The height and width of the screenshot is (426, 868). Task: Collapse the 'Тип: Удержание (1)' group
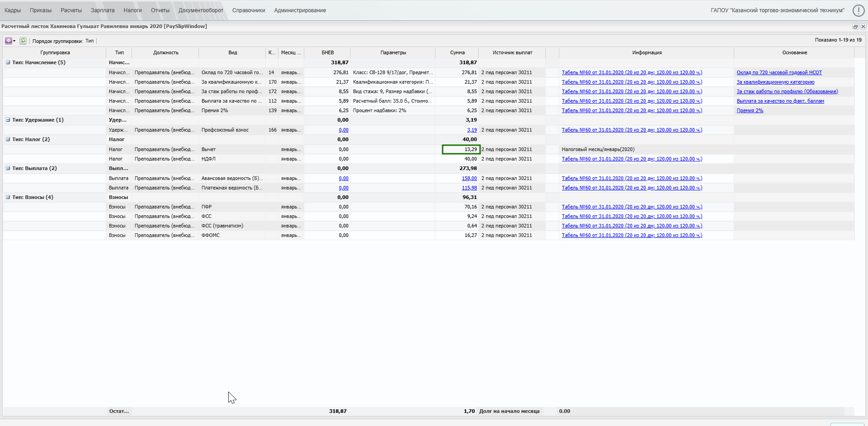point(8,120)
